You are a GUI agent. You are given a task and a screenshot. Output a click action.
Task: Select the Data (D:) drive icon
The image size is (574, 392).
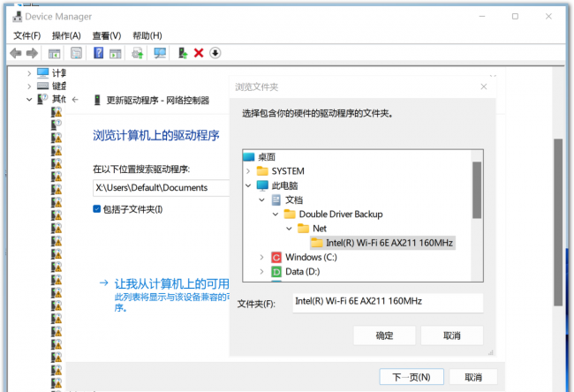tap(276, 272)
